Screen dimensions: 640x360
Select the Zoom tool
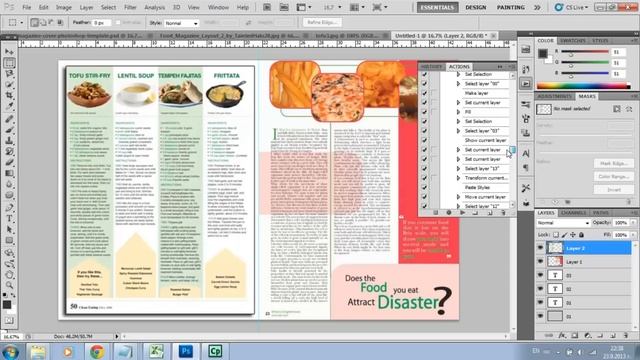click(9, 285)
